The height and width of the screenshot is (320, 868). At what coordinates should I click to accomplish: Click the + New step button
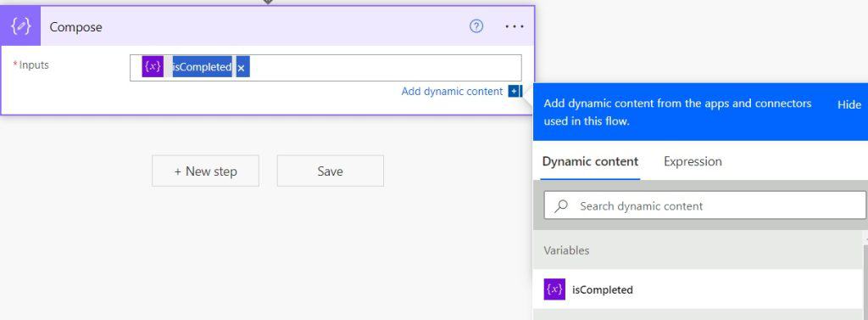pos(205,171)
